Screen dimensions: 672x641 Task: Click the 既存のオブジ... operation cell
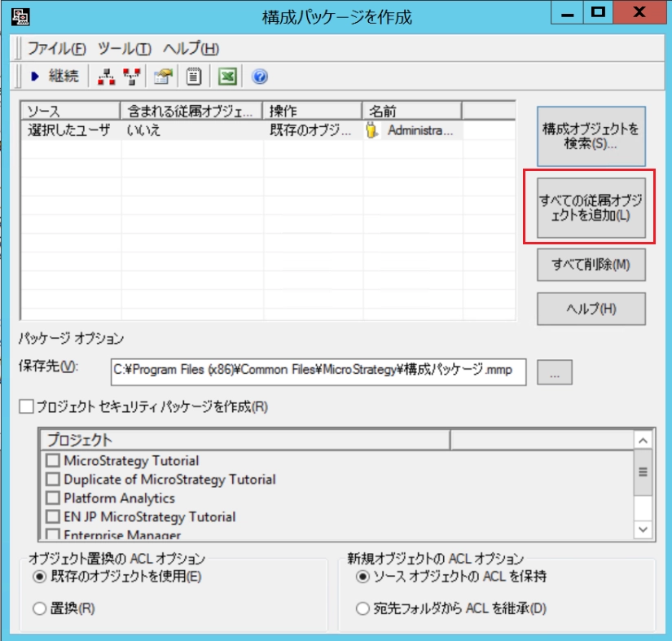(x=313, y=130)
